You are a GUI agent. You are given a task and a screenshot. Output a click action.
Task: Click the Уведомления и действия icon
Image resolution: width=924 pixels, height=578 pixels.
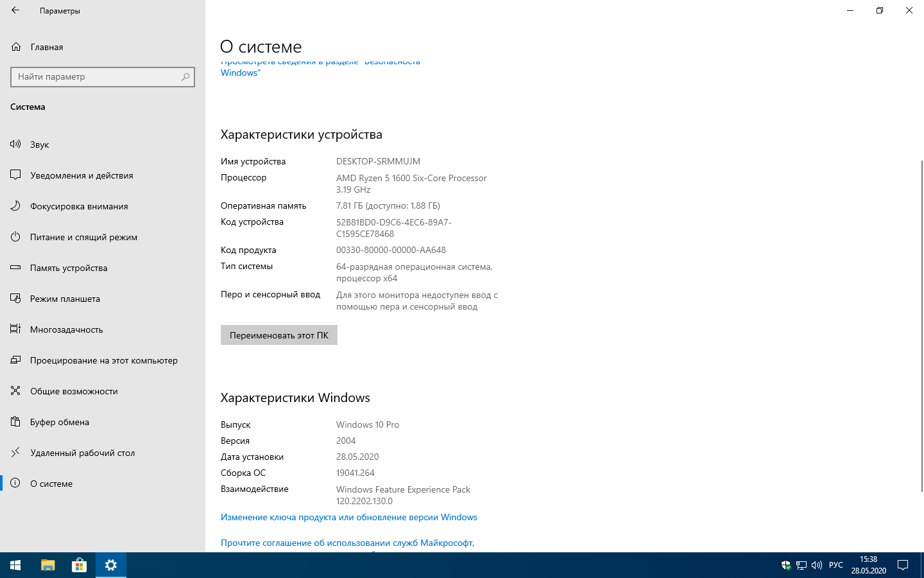pyautogui.click(x=15, y=175)
